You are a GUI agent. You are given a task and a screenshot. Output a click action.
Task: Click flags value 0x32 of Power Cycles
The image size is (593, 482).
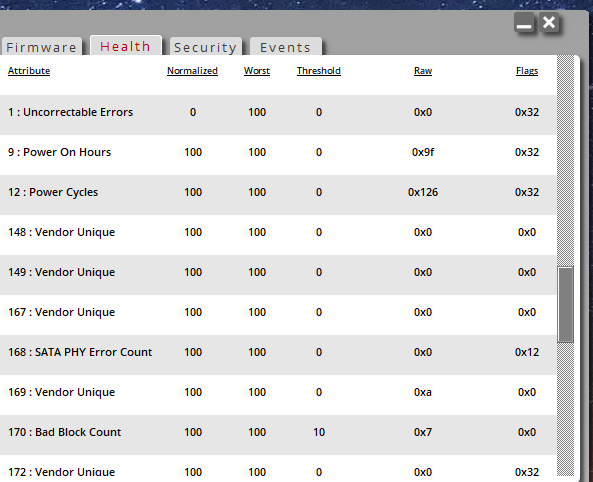pos(527,192)
